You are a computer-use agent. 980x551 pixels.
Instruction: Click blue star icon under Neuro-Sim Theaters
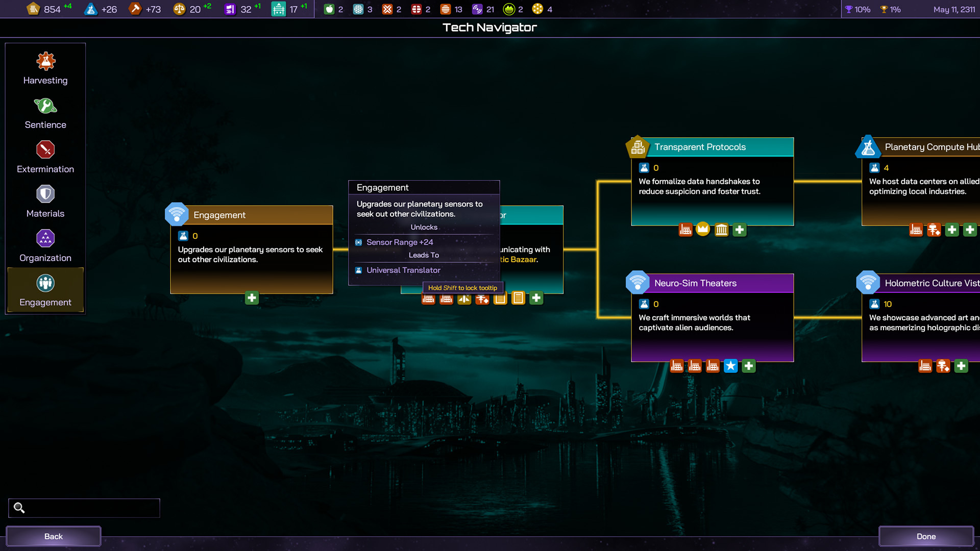(x=730, y=366)
